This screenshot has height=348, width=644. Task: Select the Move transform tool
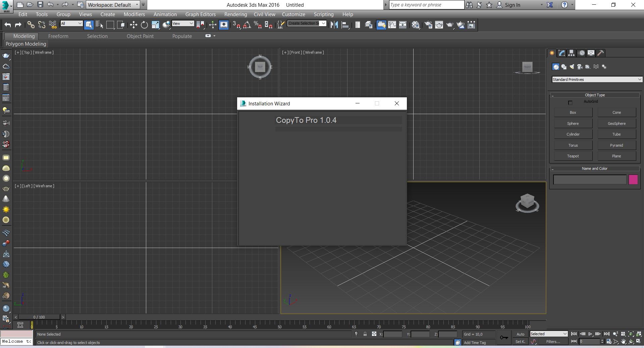[x=133, y=25]
